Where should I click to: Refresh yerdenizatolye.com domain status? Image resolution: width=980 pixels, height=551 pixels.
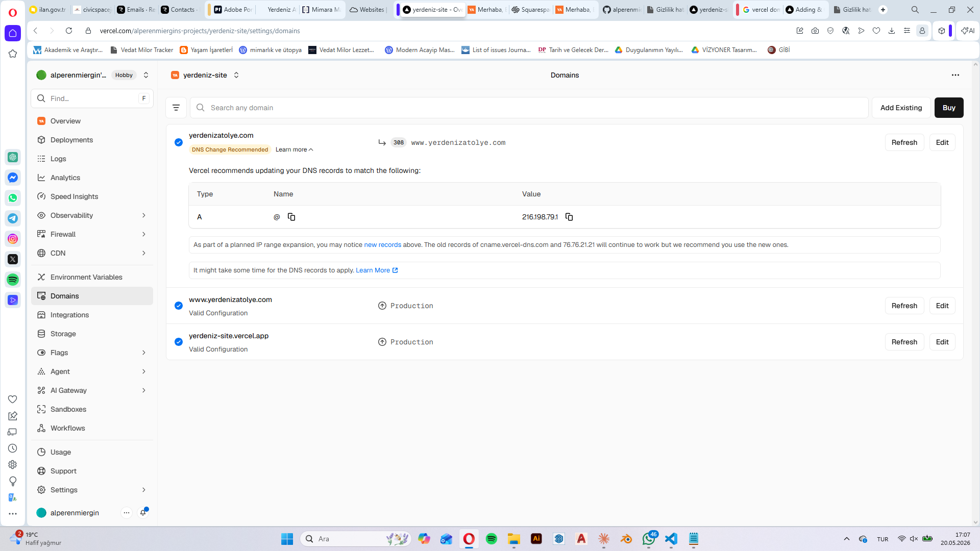pos(904,142)
